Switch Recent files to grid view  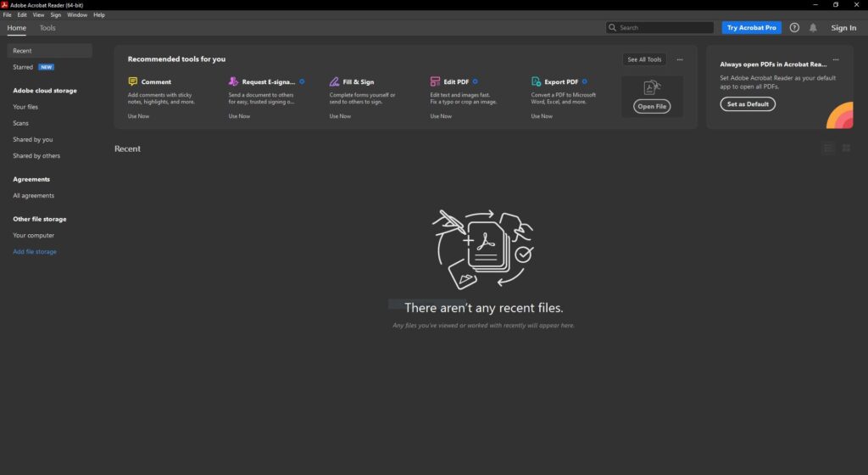click(x=847, y=148)
